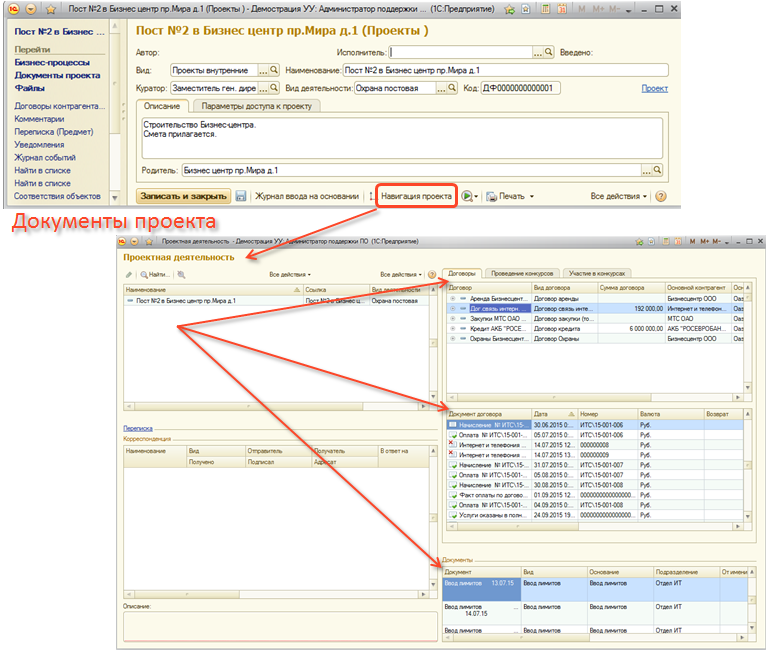The width and height of the screenshot is (770, 651).
Task: Click the Навигация проекта button
Action: click(x=416, y=196)
